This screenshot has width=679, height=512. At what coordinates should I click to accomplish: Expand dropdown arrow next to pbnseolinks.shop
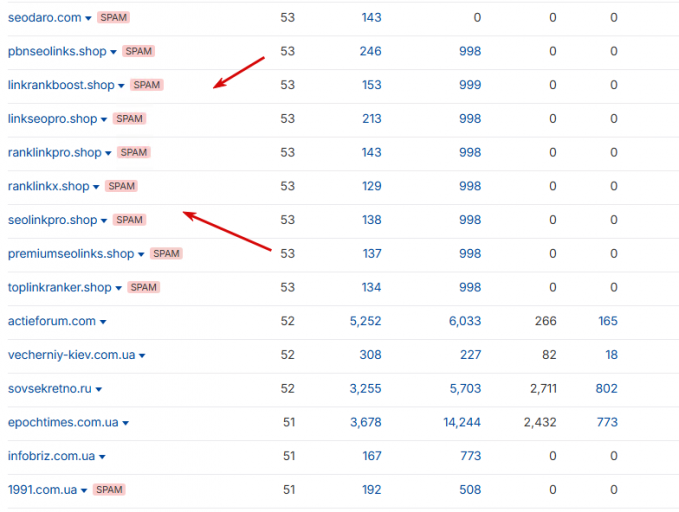[113, 52]
